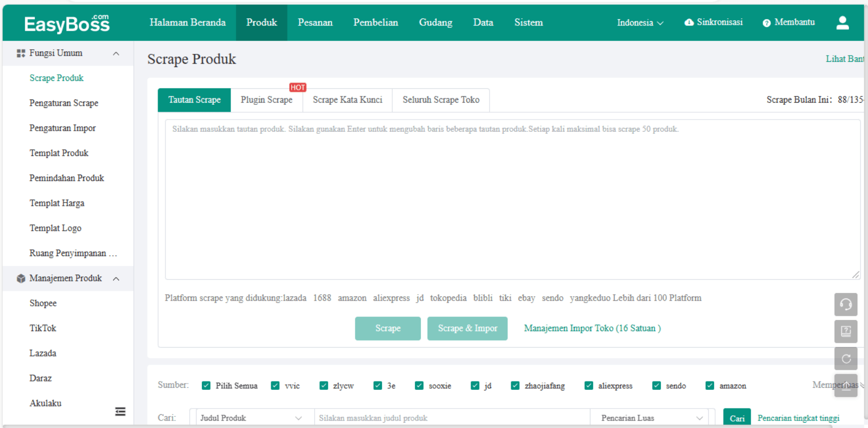
Task: Switch to the Plugin Scrape tab
Action: tap(266, 100)
